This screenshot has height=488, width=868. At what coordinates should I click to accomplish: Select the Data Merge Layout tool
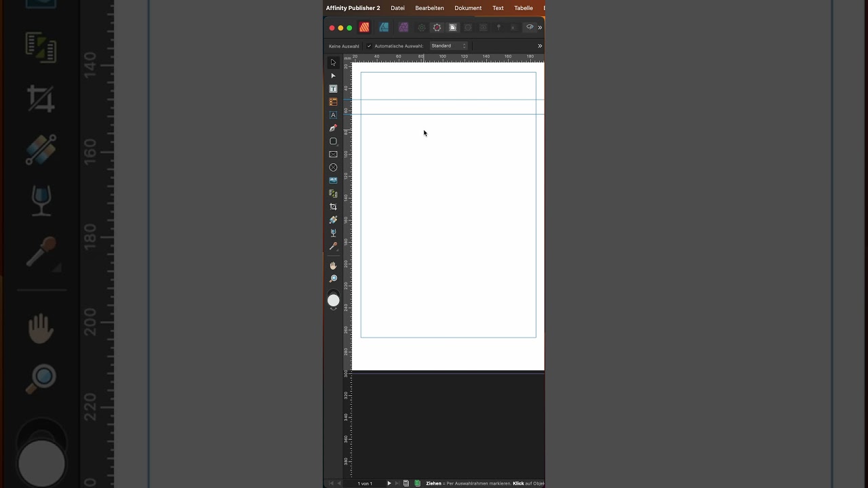333,194
